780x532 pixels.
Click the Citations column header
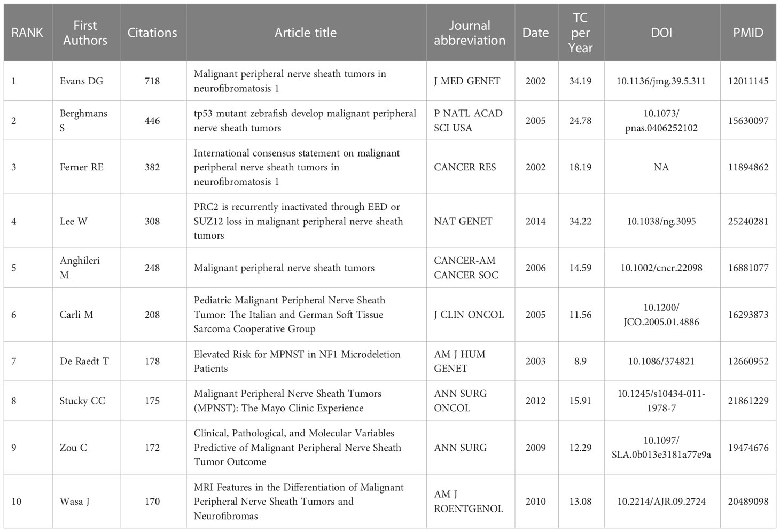(x=152, y=33)
